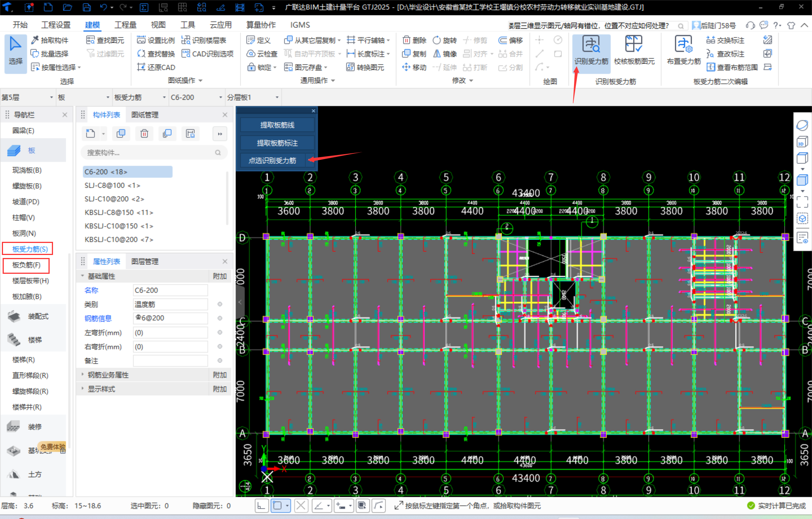Open the 云应用 ribbon tab
Viewport: 812px width, 519px height.
[x=221, y=25]
